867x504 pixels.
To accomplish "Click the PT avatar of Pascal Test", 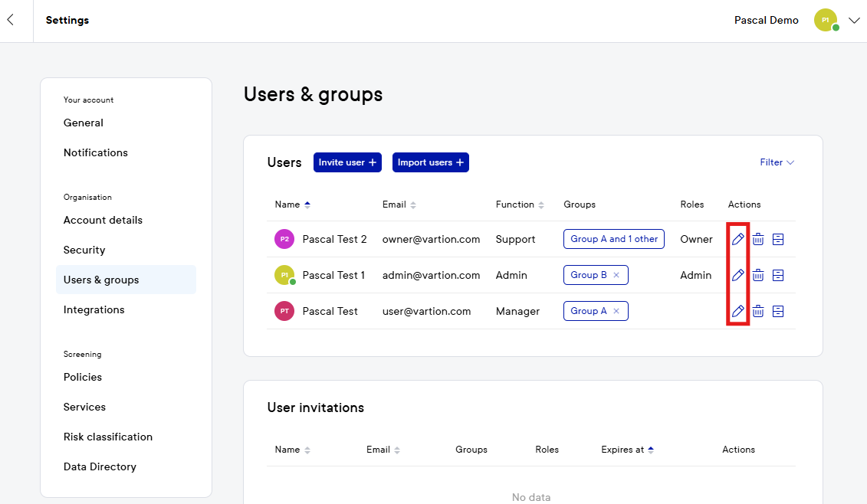I will 284,311.
